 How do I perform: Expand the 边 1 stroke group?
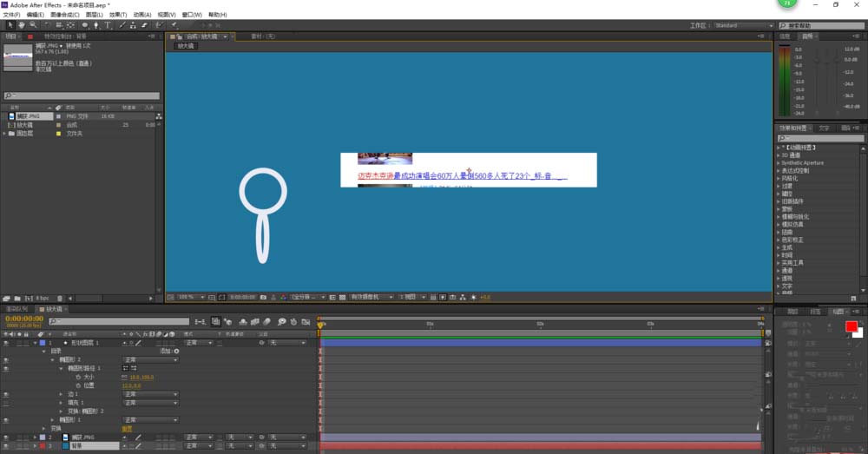[61, 394]
